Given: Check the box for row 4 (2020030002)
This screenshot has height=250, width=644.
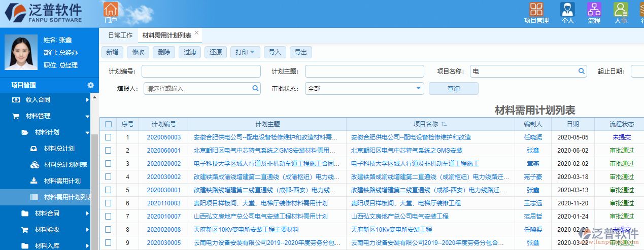Looking at the screenshot, I should (x=108, y=177).
